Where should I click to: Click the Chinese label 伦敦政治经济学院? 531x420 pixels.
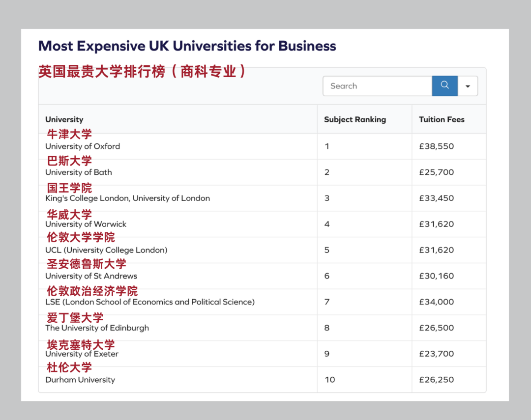pos(92,291)
